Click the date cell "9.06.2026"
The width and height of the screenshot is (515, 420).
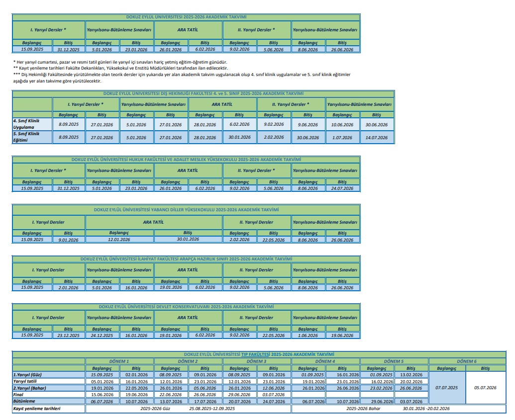pos(308,125)
